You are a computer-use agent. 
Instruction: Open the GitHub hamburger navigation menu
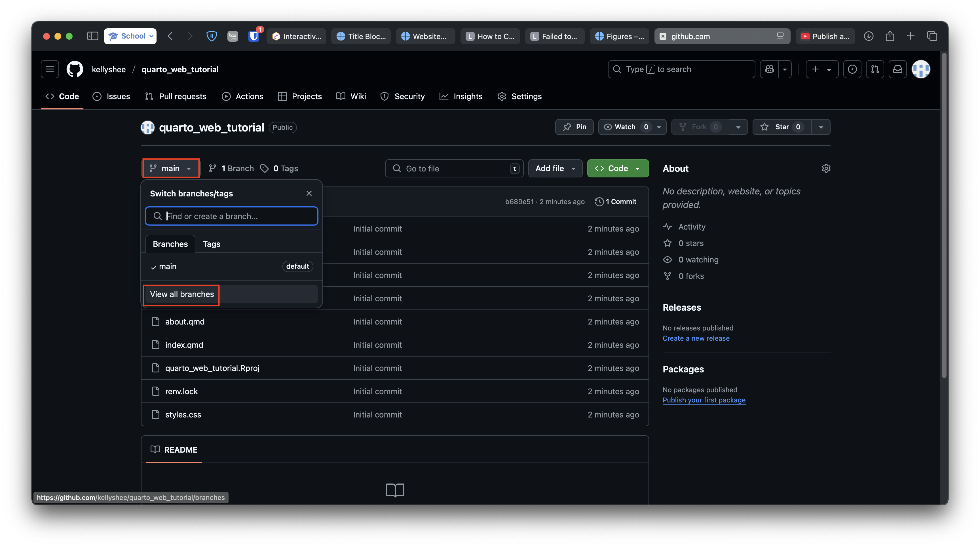[50, 69]
